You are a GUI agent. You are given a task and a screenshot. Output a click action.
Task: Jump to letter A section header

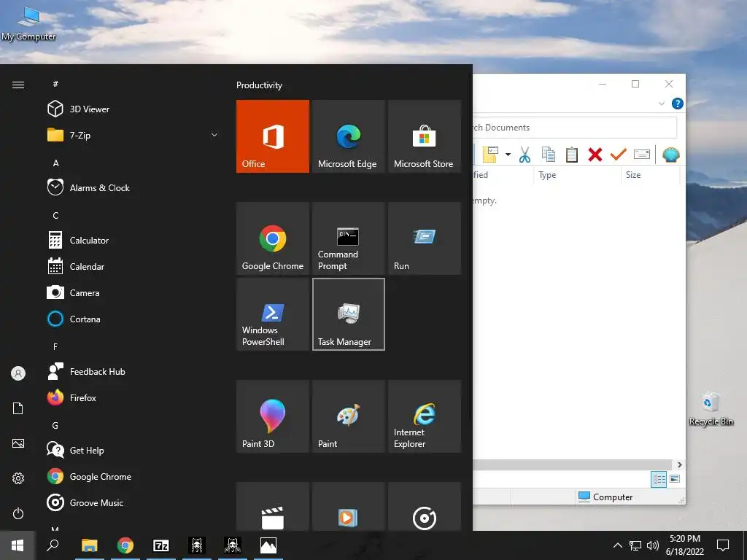coord(55,163)
